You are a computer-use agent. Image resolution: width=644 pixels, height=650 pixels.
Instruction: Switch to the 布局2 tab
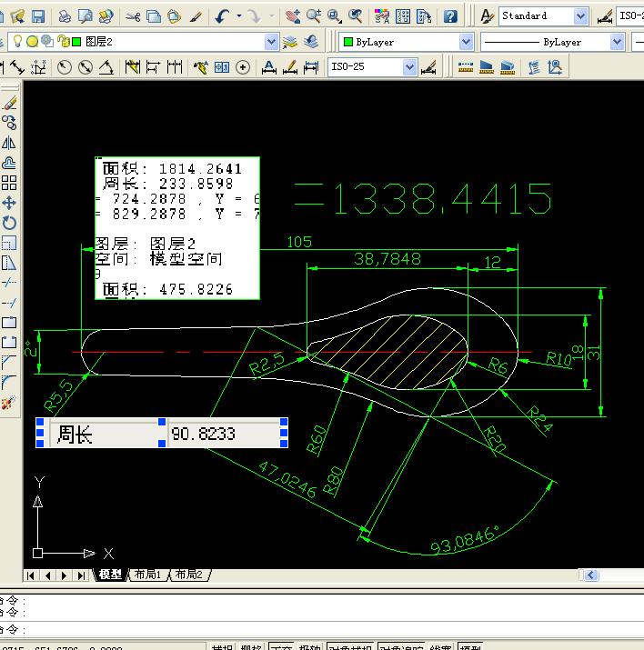click(188, 575)
